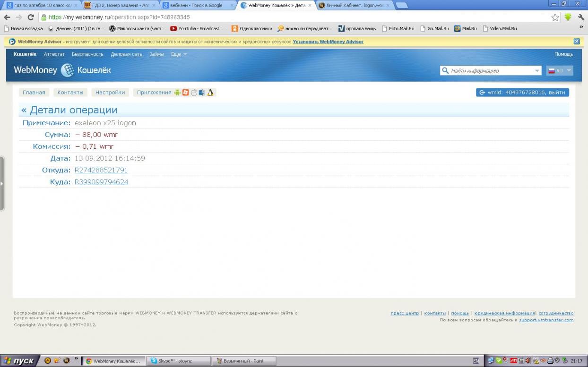Click the Android app icon

point(177,93)
